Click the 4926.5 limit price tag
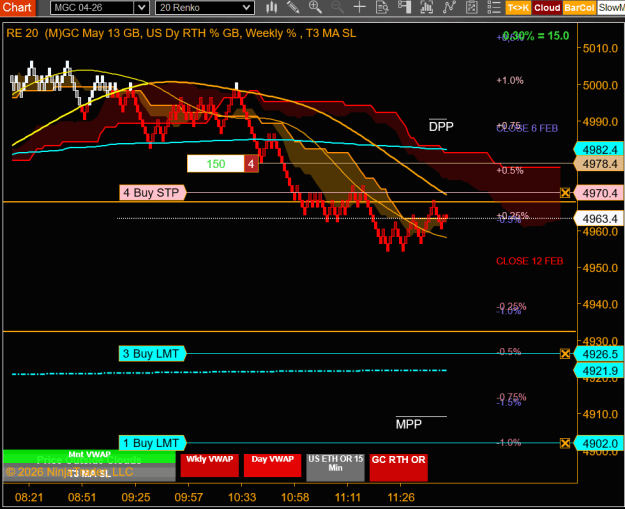Viewport: 625px width, 509px height. coord(599,354)
